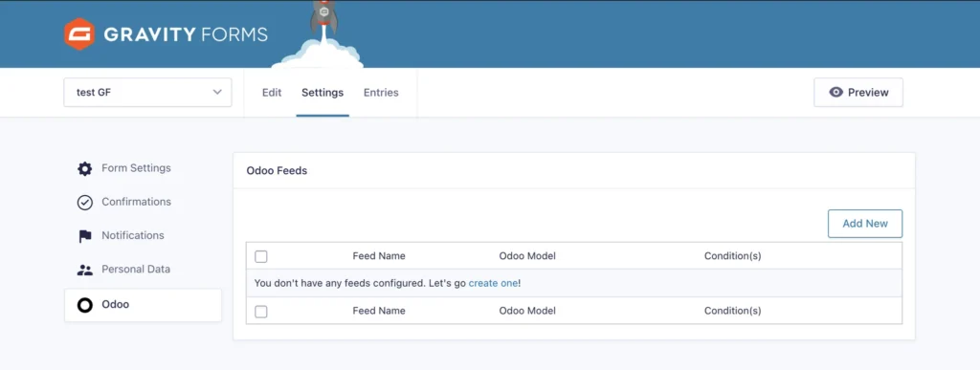Click the chevron arrow of form selector

[x=217, y=93]
